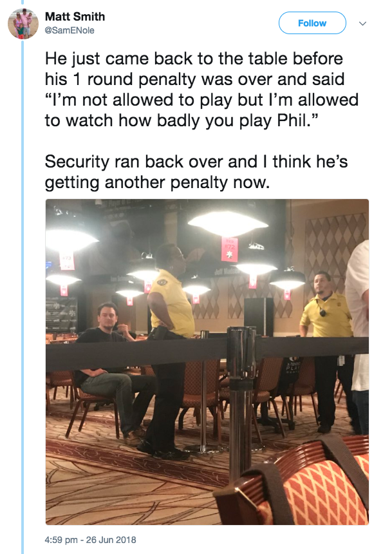The width and height of the screenshot is (392, 554).
Task: Click the metal stanchion post in photo
Action: (x=241, y=399)
